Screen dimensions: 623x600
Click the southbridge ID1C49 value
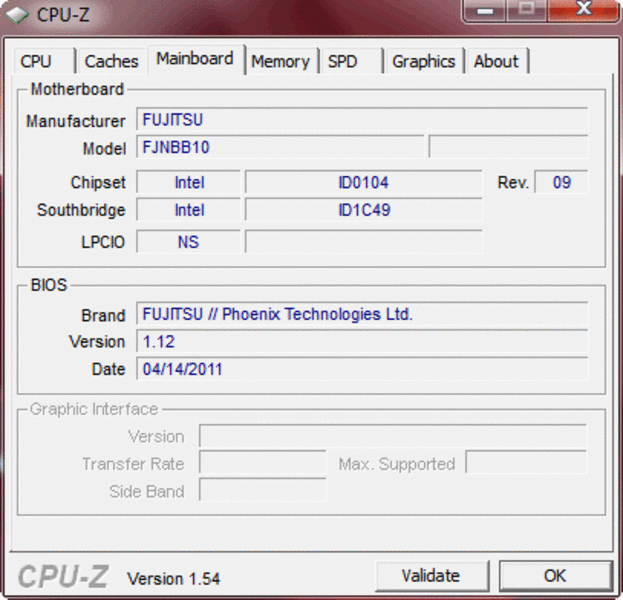(364, 210)
